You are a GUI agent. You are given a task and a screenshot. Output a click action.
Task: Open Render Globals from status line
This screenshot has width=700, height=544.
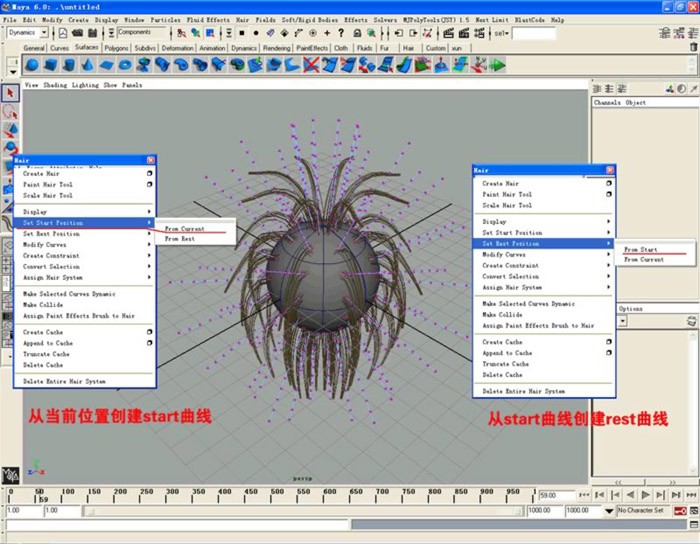click(479, 33)
